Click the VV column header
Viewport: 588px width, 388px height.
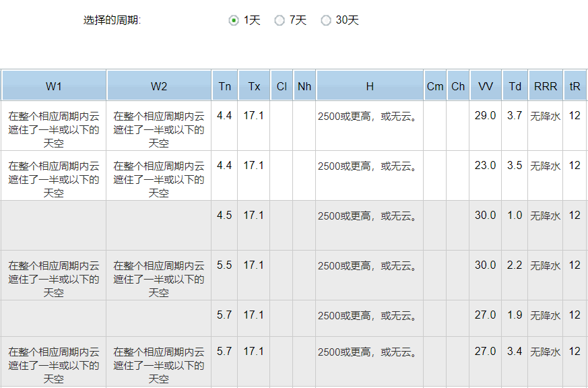[x=486, y=86]
